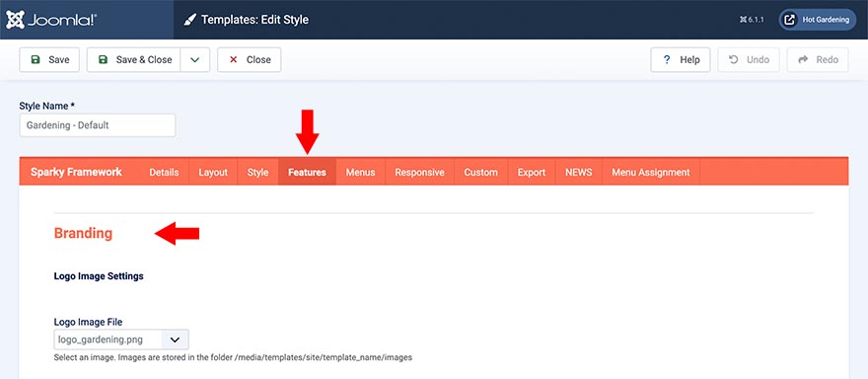
Task: Click the Templates: Edit Style title
Action: click(x=254, y=20)
